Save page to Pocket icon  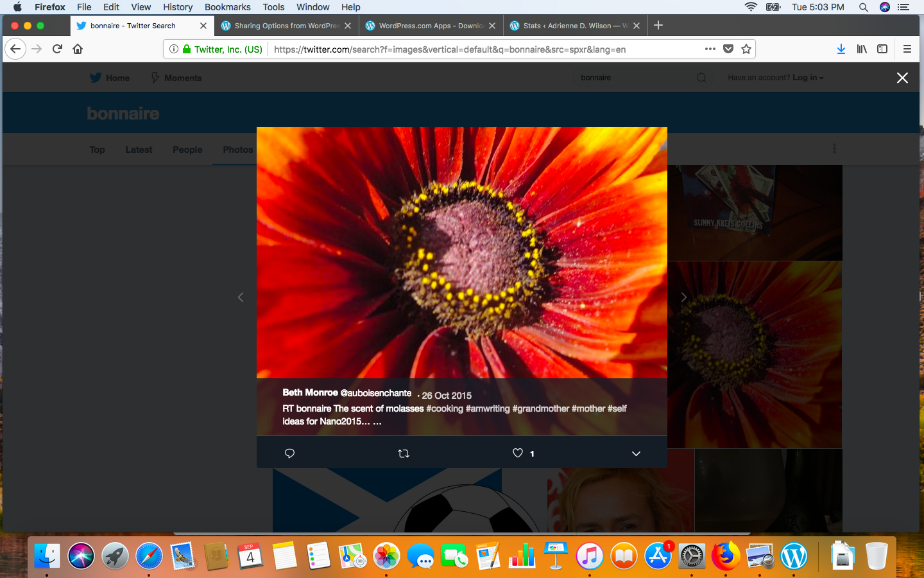click(728, 49)
